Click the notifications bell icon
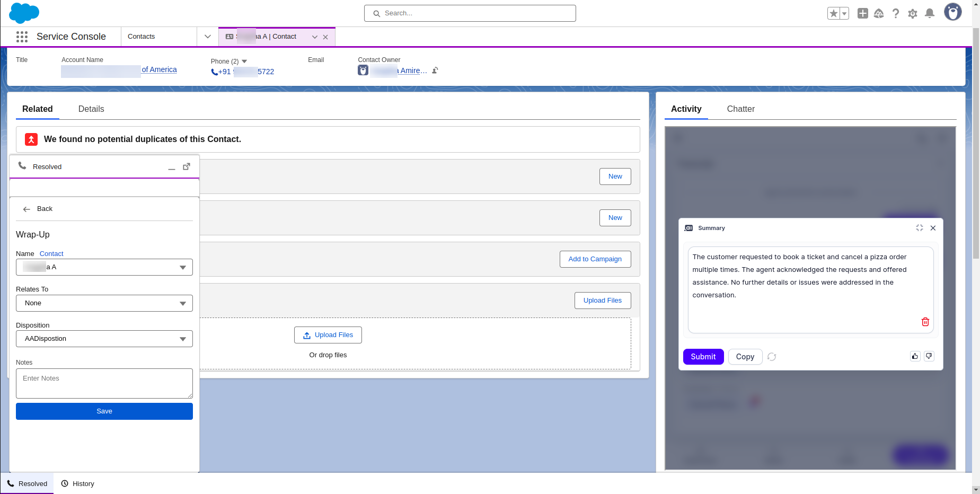This screenshot has width=980, height=494. pyautogui.click(x=929, y=13)
